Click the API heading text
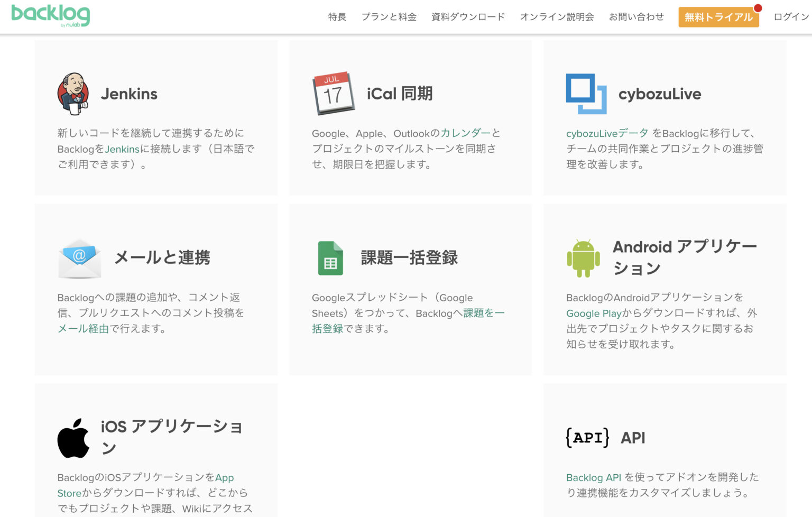 pos(633,438)
